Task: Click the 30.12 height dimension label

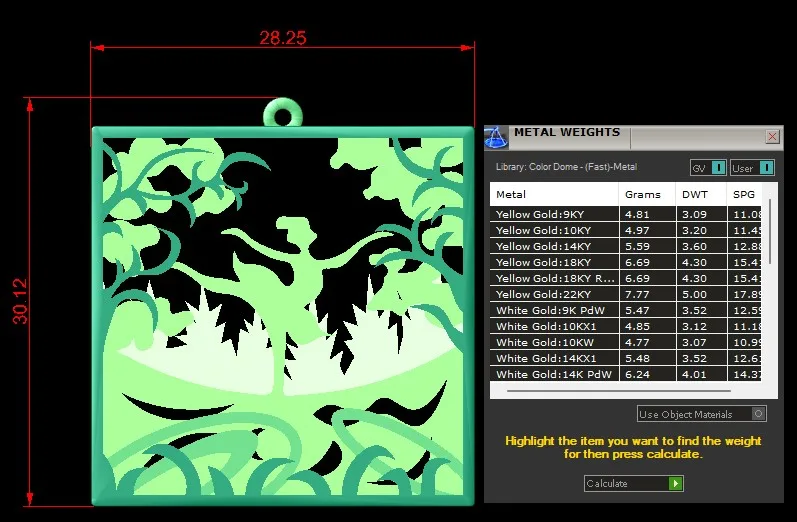Action: (x=20, y=301)
